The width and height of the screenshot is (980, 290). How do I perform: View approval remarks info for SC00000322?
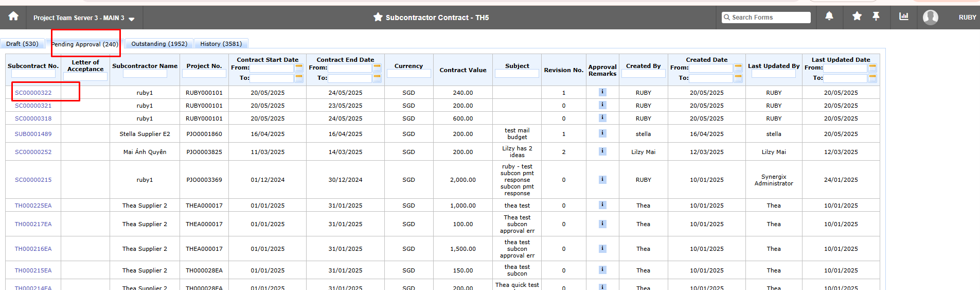(602, 92)
